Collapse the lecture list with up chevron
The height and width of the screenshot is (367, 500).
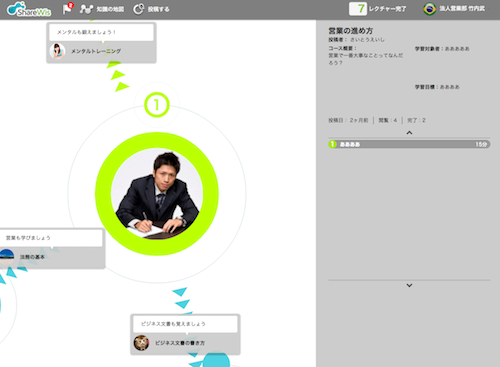[x=409, y=133]
